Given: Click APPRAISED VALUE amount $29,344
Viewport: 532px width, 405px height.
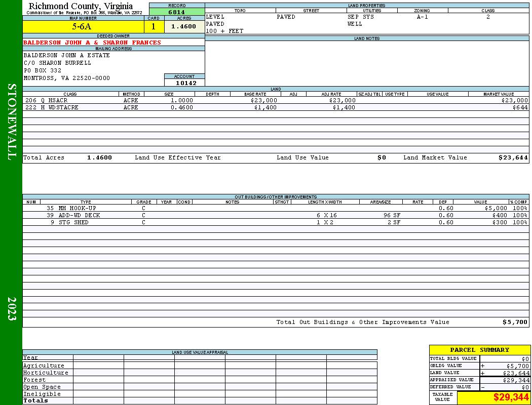Looking at the screenshot, I should click(x=516, y=380).
